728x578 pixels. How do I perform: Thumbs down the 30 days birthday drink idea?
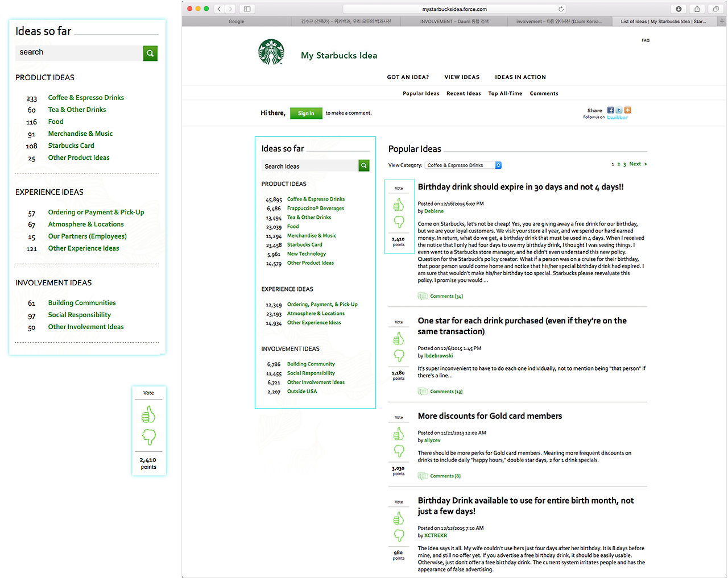click(x=399, y=222)
